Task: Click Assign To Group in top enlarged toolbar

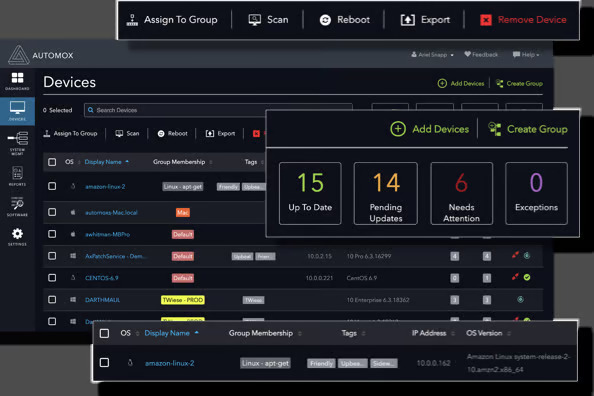Action: (172, 20)
